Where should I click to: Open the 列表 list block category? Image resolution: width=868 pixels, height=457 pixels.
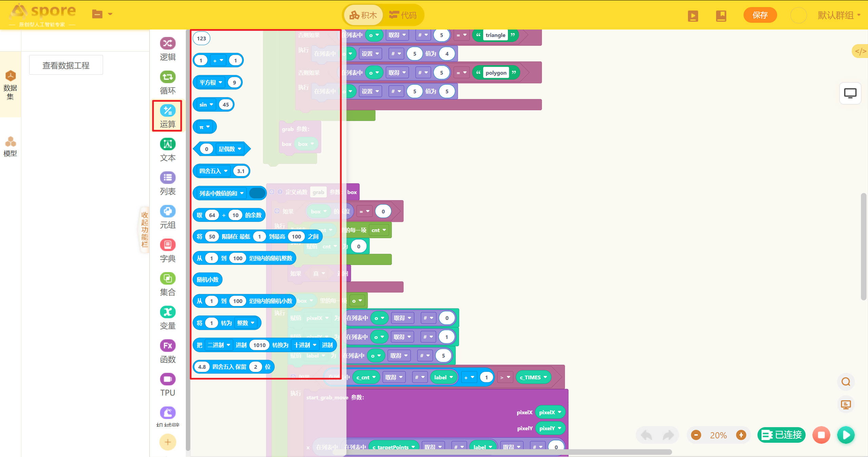click(167, 183)
